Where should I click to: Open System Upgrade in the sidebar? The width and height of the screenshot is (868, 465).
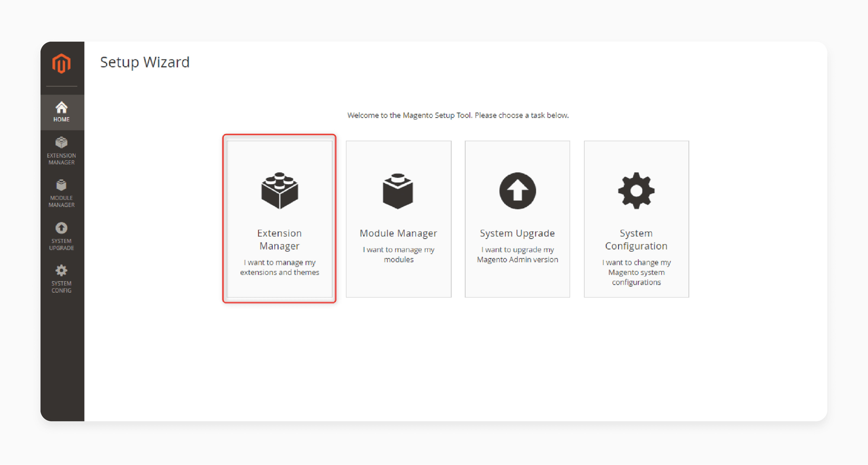tap(61, 236)
